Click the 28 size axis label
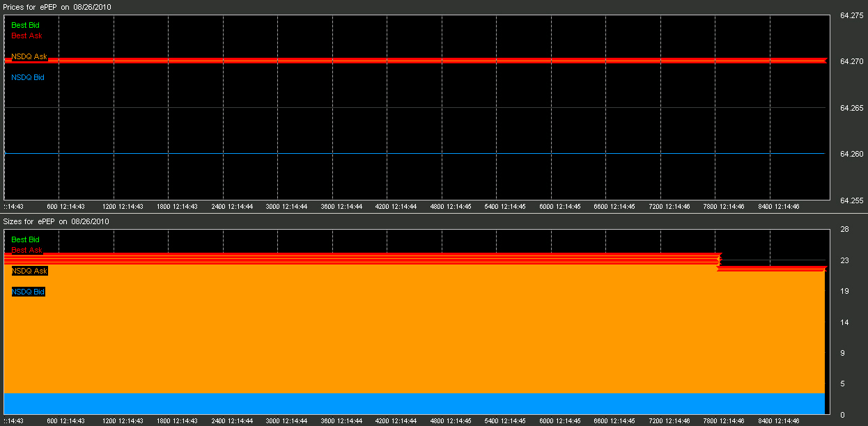This screenshot has height=426, width=868. pos(844,230)
